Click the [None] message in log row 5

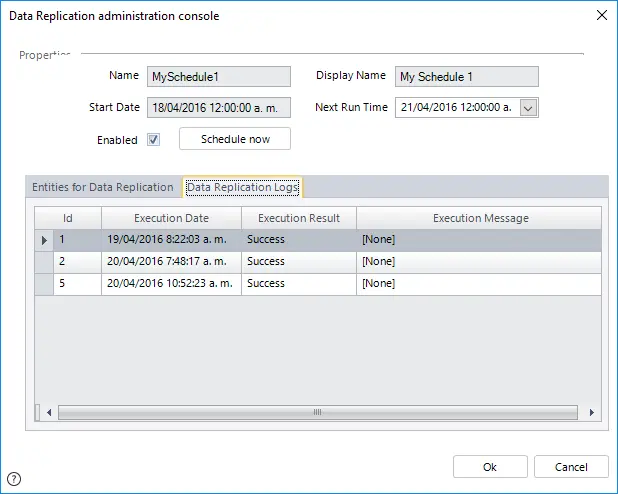pos(479,284)
